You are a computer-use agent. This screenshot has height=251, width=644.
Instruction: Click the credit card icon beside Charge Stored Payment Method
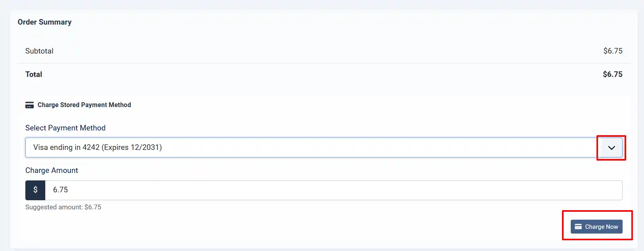(x=29, y=105)
